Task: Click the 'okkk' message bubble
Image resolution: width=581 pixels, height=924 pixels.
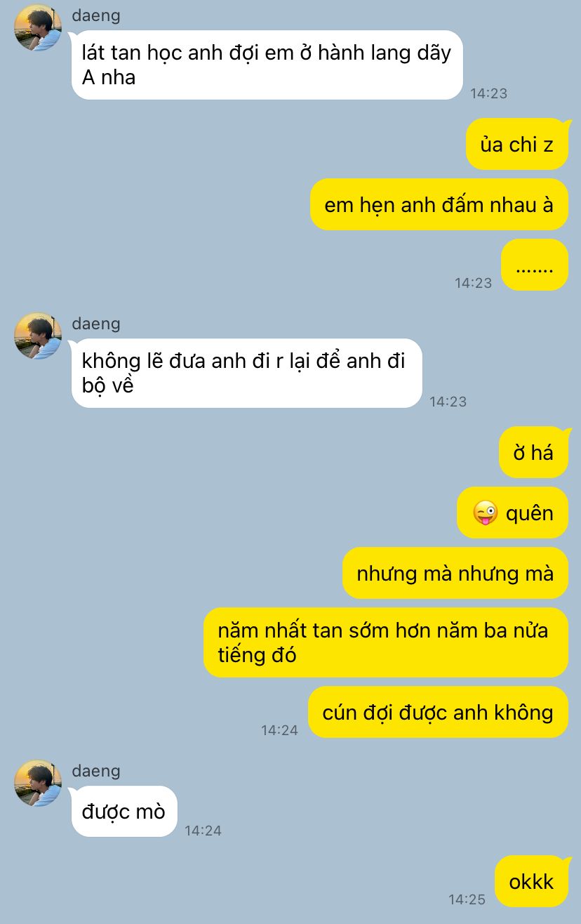Action: coord(532,881)
